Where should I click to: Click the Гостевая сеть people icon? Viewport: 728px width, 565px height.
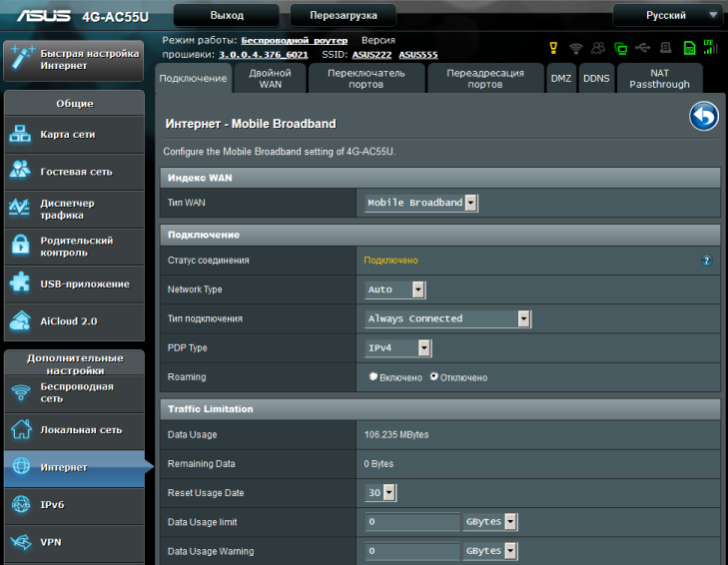click(20, 170)
